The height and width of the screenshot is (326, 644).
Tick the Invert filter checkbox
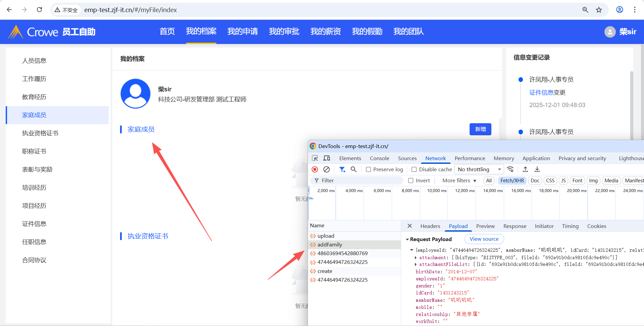point(411,181)
